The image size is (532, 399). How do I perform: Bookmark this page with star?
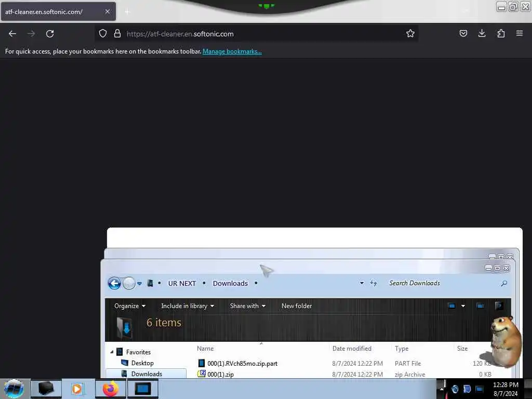coord(410,34)
